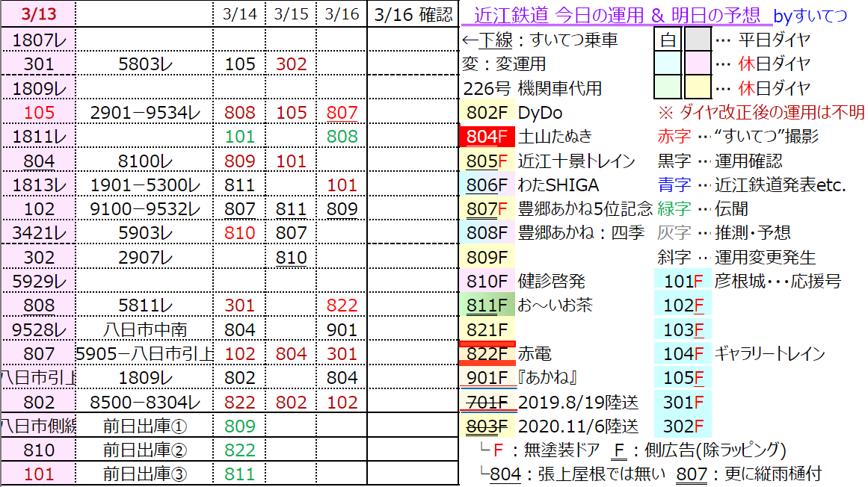The width and height of the screenshot is (868, 487).
Task: Click the 八日市中南 cell
Action: (x=144, y=330)
